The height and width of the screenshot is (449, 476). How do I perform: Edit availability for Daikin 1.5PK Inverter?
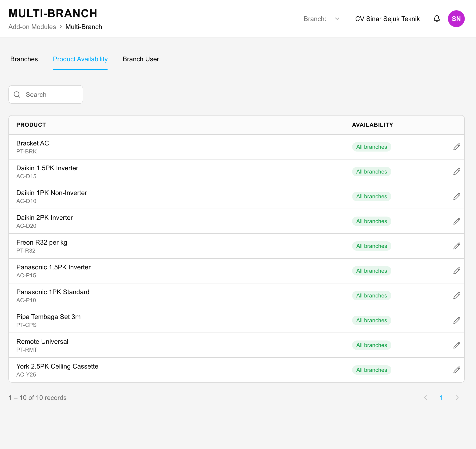[x=457, y=172]
